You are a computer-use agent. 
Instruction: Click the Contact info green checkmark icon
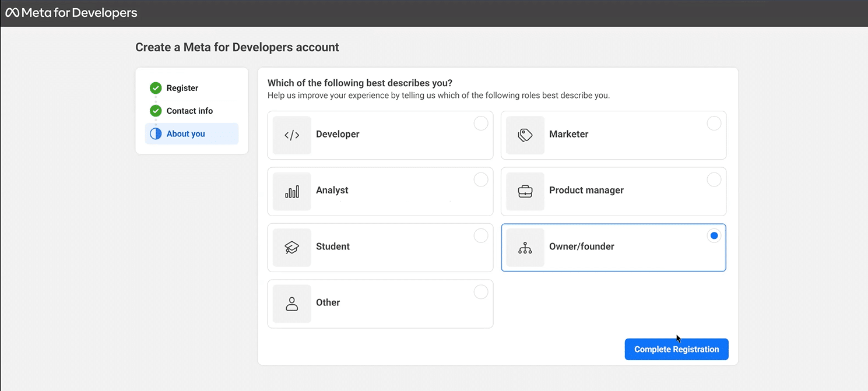tap(156, 111)
